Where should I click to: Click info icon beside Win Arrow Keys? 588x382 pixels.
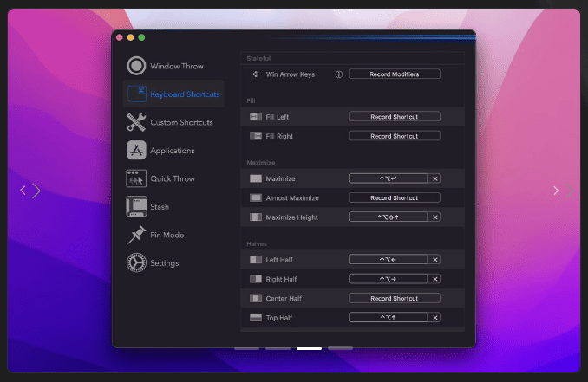point(338,74)
